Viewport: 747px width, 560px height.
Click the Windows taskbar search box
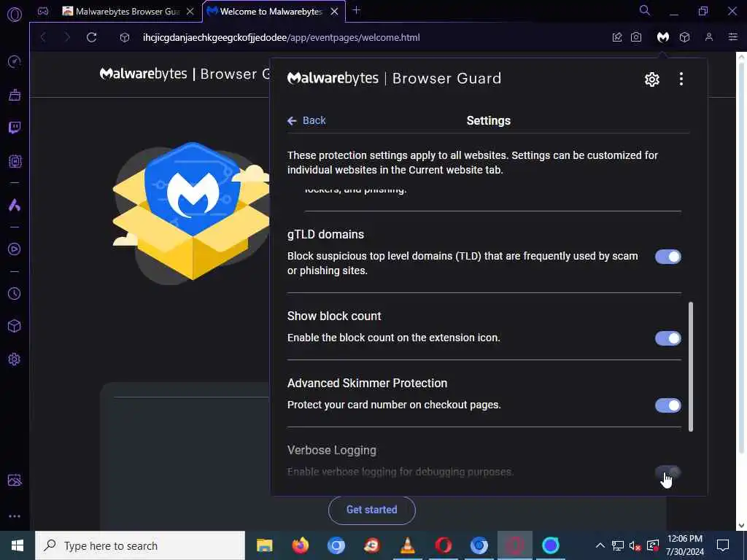pos(140,545)
